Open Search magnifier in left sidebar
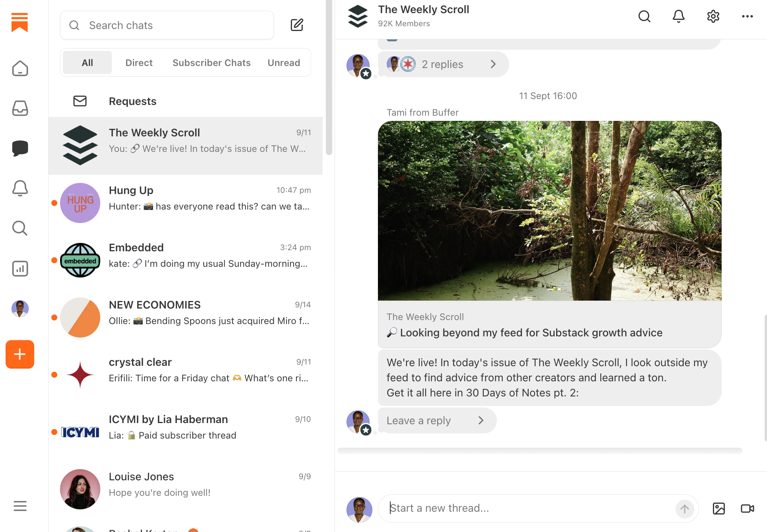Image resolution: width=767 pixels, height=532 pixels. click(x=20, y=228)
